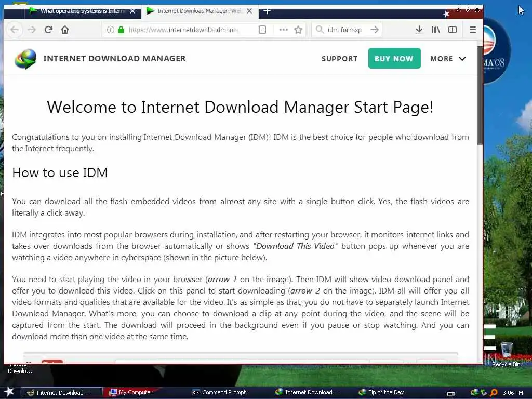
Task: Click the 'How to use IDM' heading
Action: [60, 172]
